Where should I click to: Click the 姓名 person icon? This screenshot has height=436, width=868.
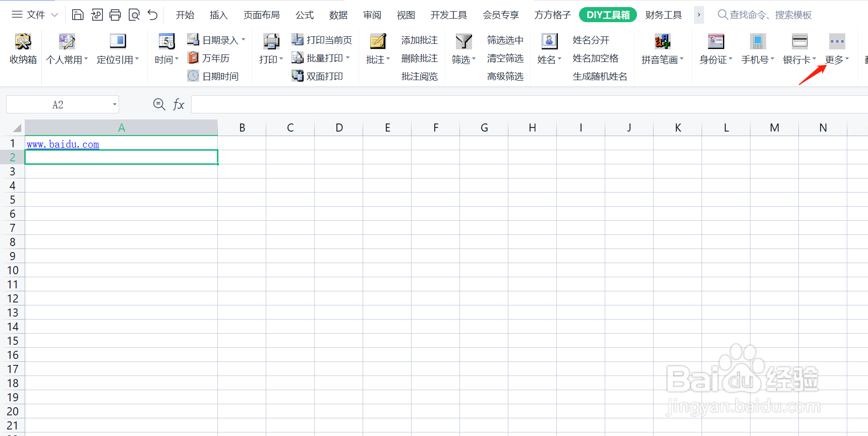pyautogui.click(x=549, y=41)
